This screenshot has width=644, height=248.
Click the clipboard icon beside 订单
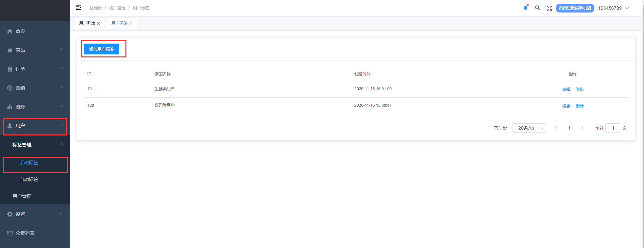click(10, 69)
